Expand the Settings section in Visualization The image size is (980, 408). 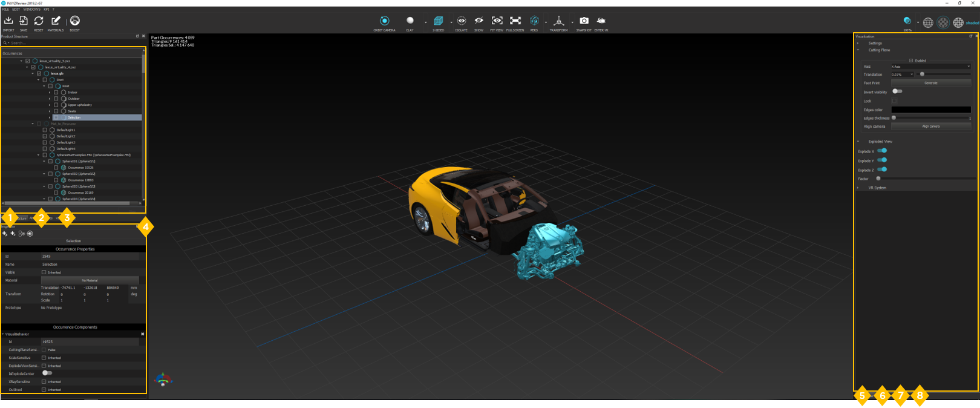858,44
